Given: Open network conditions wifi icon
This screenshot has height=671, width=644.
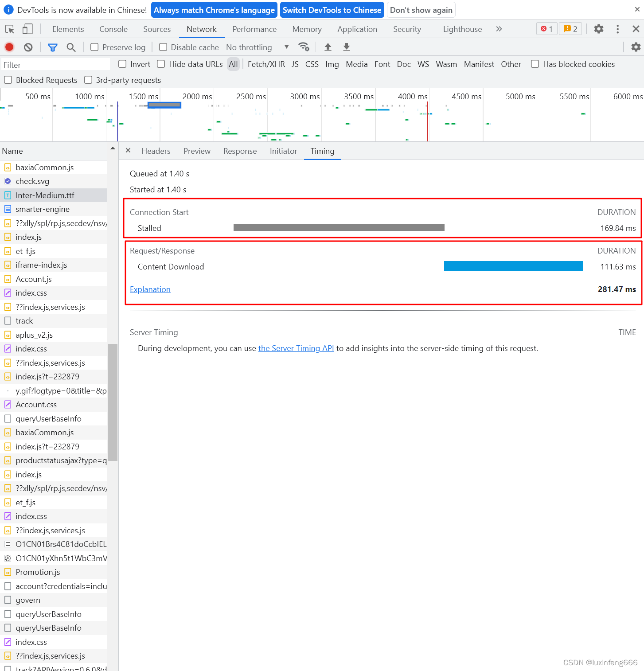Looking at the screenshot, I should [304, 47].
